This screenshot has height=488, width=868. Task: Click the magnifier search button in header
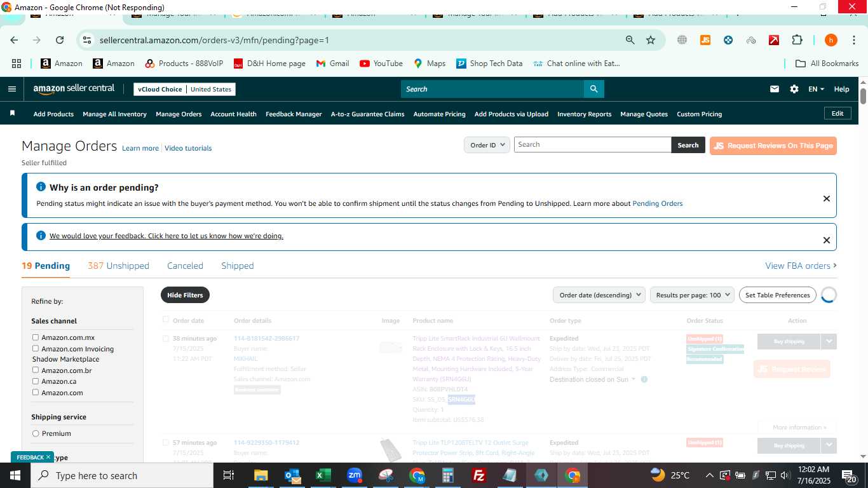593,89
